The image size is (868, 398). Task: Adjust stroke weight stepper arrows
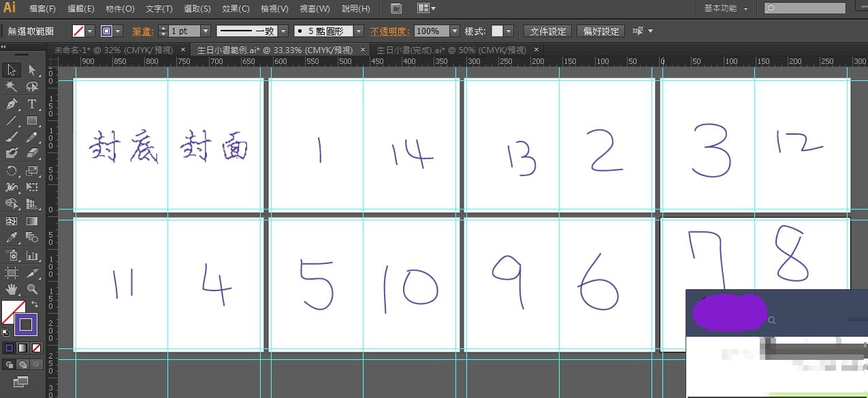(163, 31)
